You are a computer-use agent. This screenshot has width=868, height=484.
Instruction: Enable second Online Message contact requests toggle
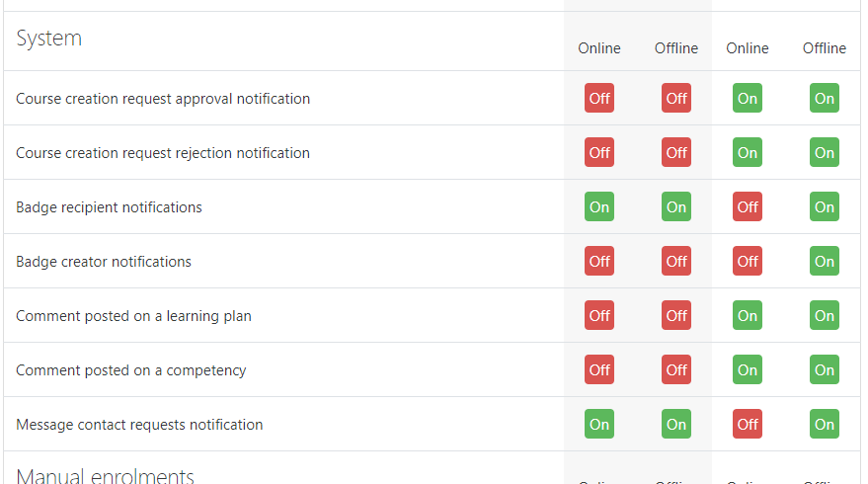coord(747,424)
